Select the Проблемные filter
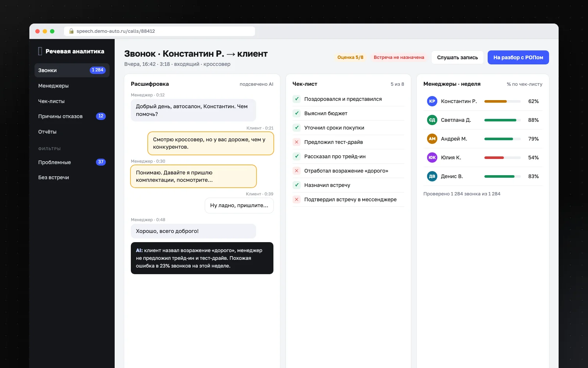This screenshot has height=368, width=588. coord(72,162)
